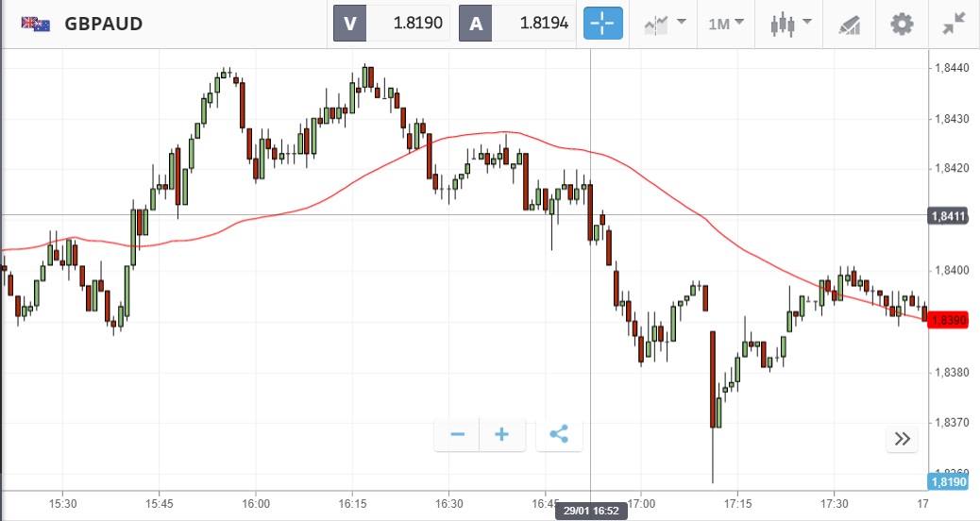Open the compare chart dropdown

[664, 24]
